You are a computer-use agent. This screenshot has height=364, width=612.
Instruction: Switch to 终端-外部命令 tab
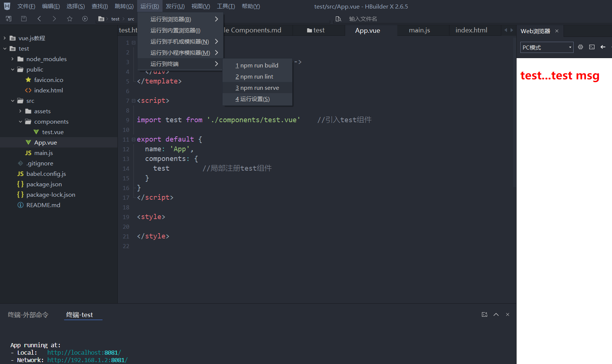click(28, 315)
